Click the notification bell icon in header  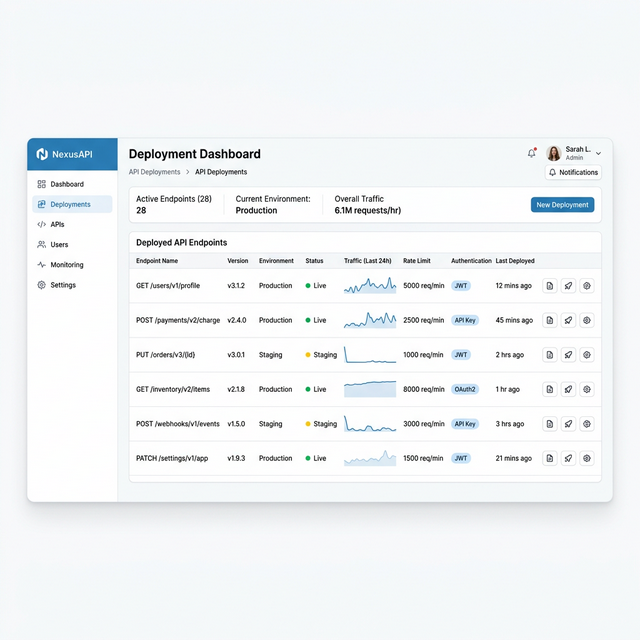[x=531, y=153]
